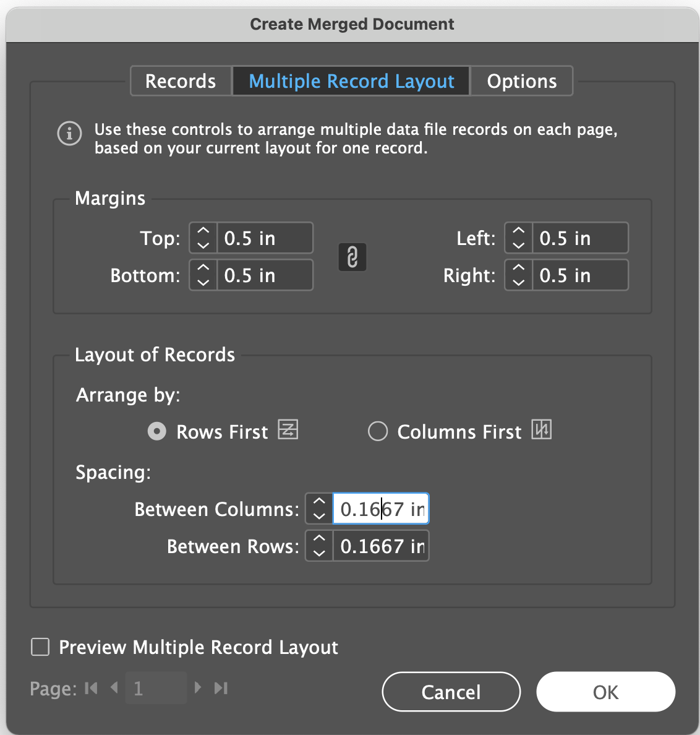Screen dimensions: 700x735
Task: Click the Columns First arrangement icon
Action: [x=541, y=429]
